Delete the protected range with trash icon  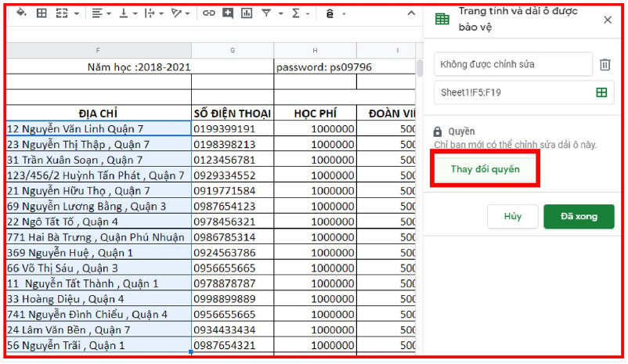pos(605,65)
